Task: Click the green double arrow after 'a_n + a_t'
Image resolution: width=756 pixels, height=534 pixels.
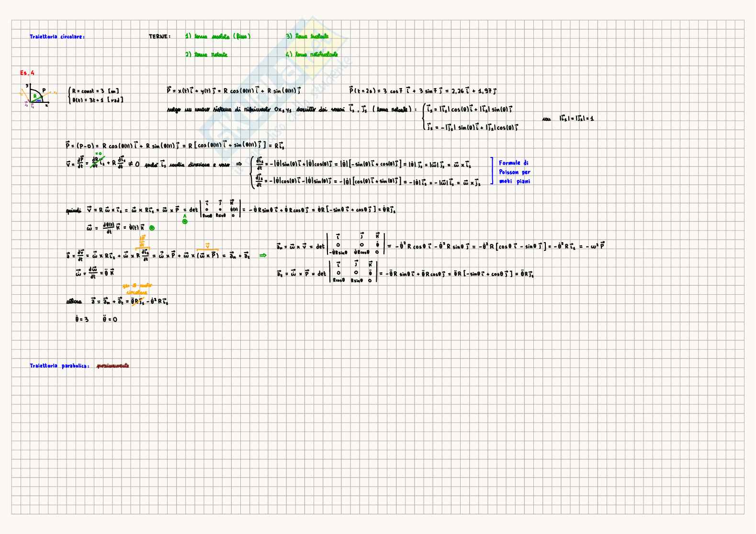Action: (262, 256)
